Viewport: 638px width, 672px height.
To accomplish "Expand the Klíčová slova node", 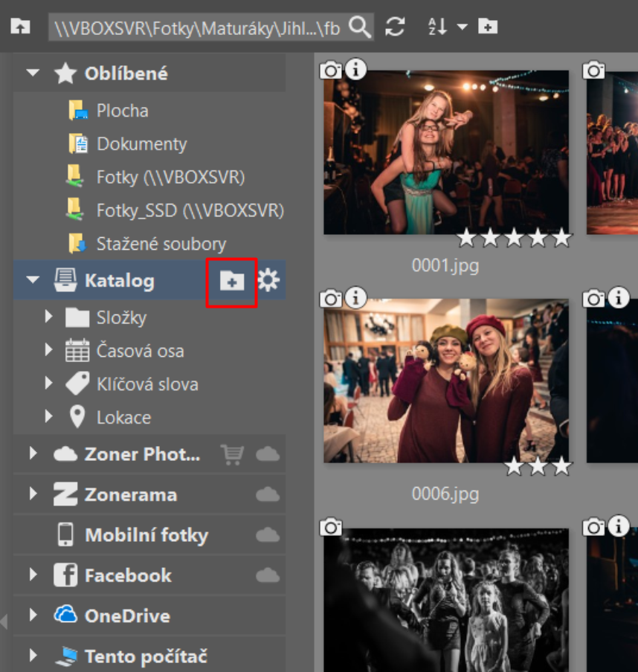I will coord(48,383).
